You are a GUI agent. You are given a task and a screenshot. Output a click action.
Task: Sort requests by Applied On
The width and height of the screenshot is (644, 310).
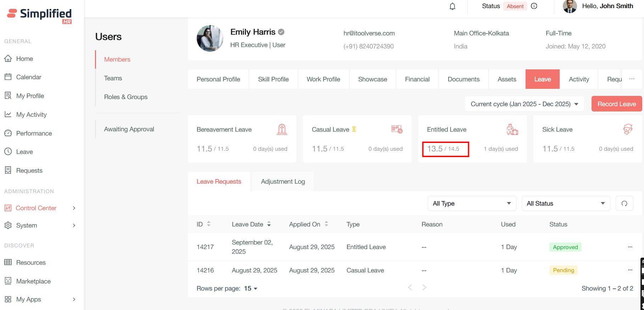(326, 224)
